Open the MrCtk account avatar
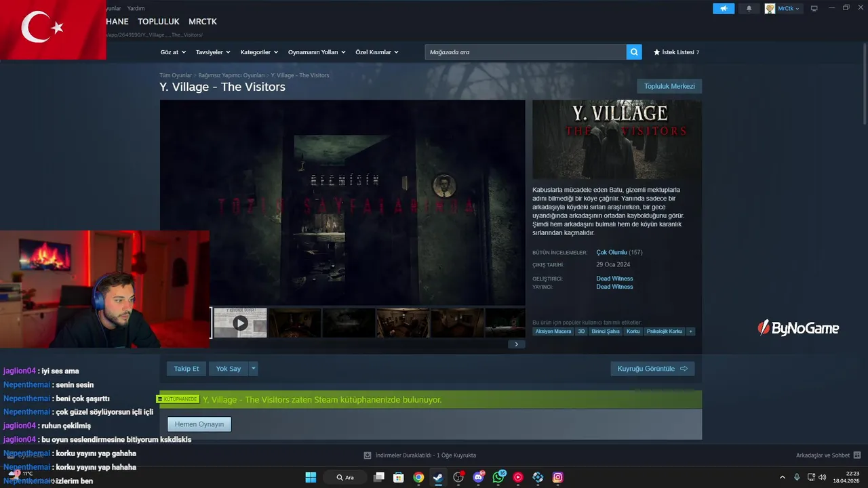Screen dimensions: 868x488 coord(770,8)
